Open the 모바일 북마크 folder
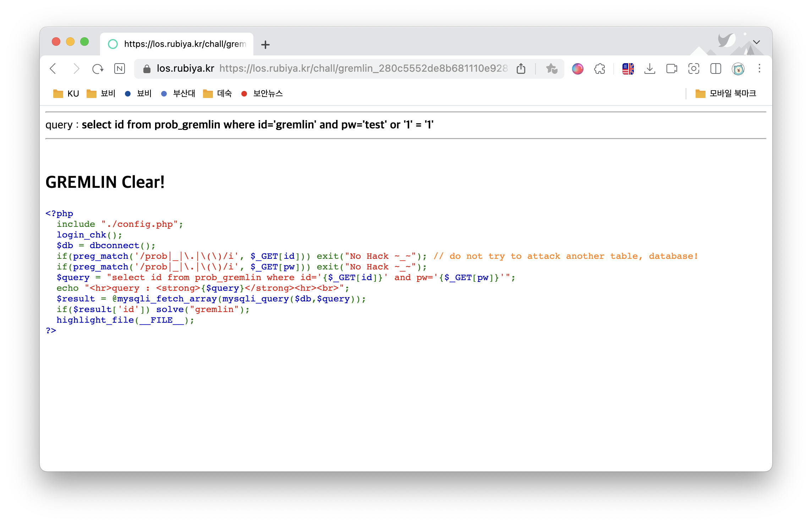812x524 pixels. [x=726, y=94]
